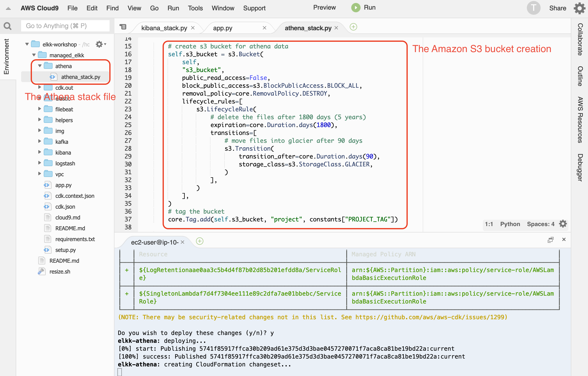This screenshot has height=376, width=588.
Task: Select the cdk.json file icon
Action: point(47,206)
